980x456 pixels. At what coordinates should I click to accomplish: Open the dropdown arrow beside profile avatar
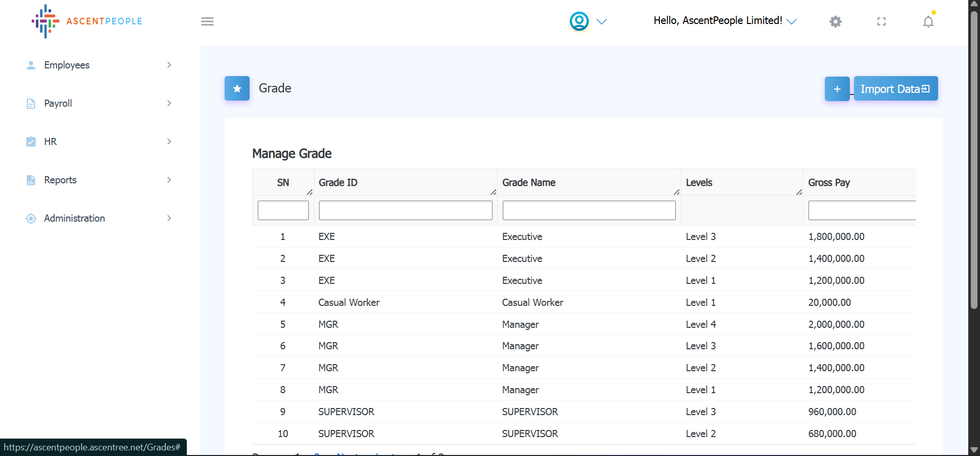click(601, 21)
